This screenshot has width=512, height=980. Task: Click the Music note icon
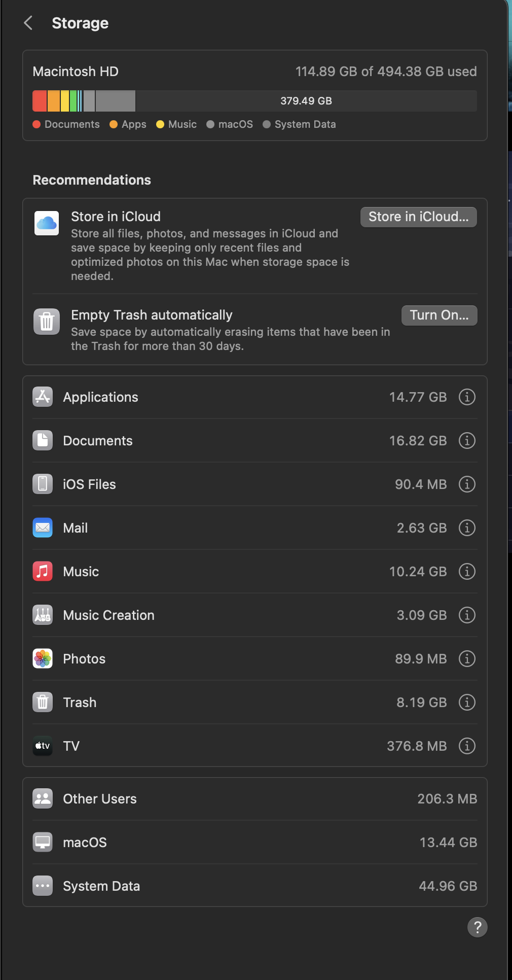tap(43, 571)
